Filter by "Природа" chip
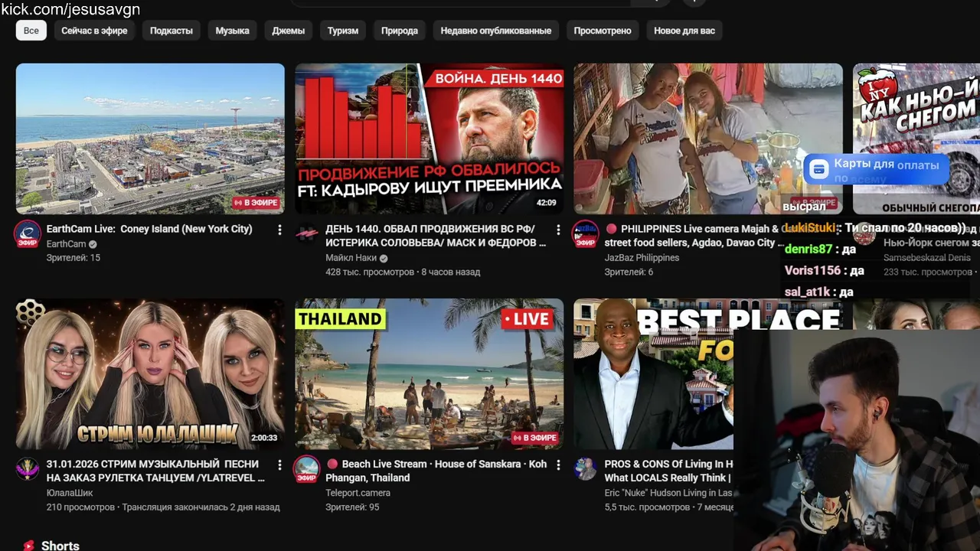Image resolution: width=980 pixels, height=551 pixels. pyautogui.click(x=400, y=31)
